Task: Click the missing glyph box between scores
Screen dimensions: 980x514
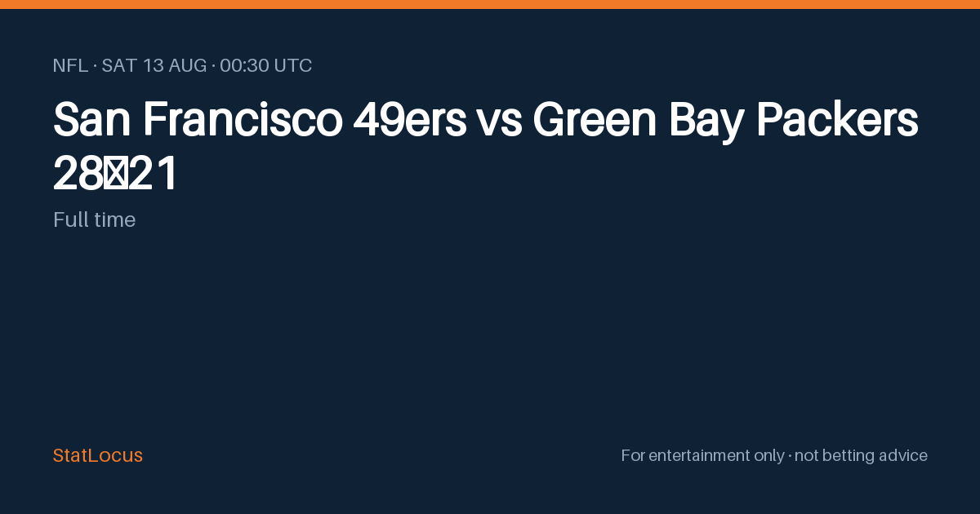Action: pos(115,175)
